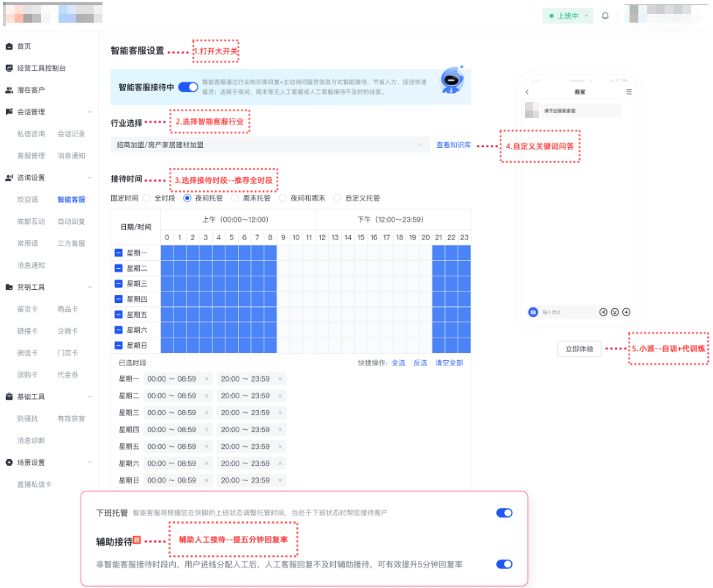Open the hamburger menu in phone preview
Image resolution: width=713 pixels, height=588 pixels.
(628, 92)
